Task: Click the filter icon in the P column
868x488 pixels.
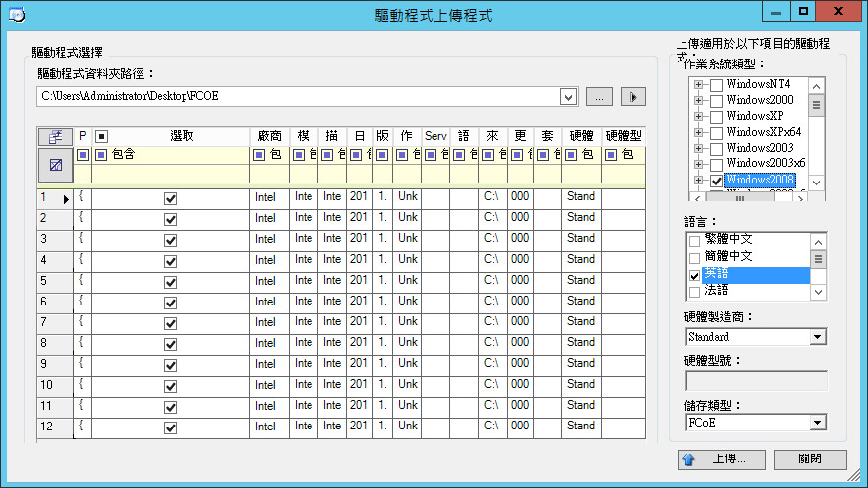Action: 83,155
